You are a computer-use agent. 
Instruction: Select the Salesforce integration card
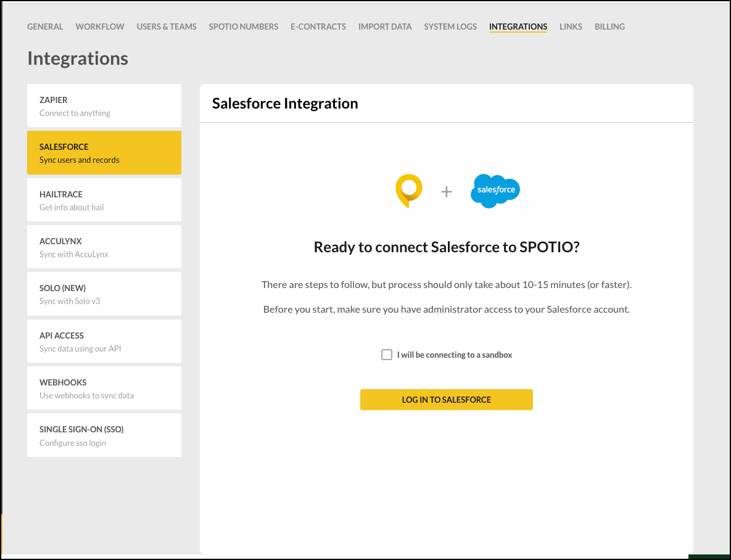(104, 152)
